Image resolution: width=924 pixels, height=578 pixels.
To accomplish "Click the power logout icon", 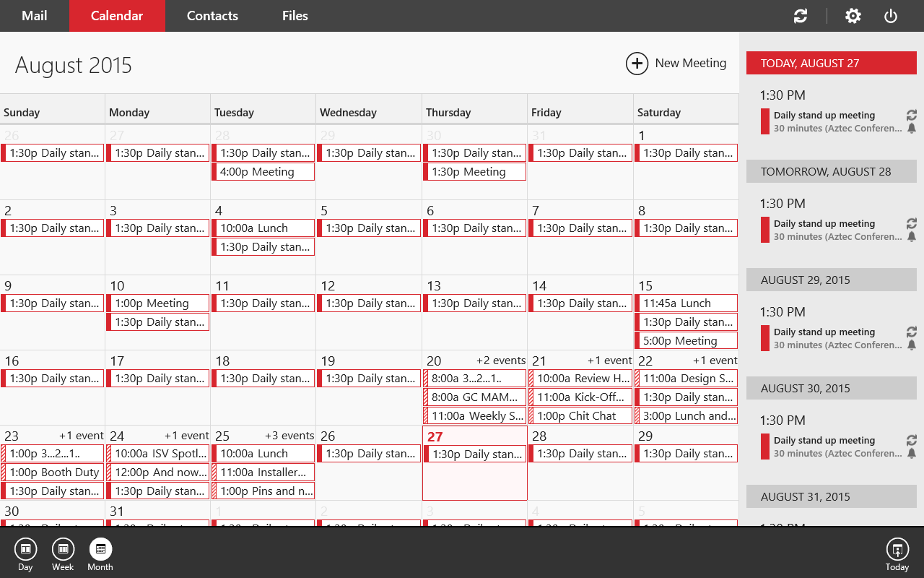I will 891,16.
